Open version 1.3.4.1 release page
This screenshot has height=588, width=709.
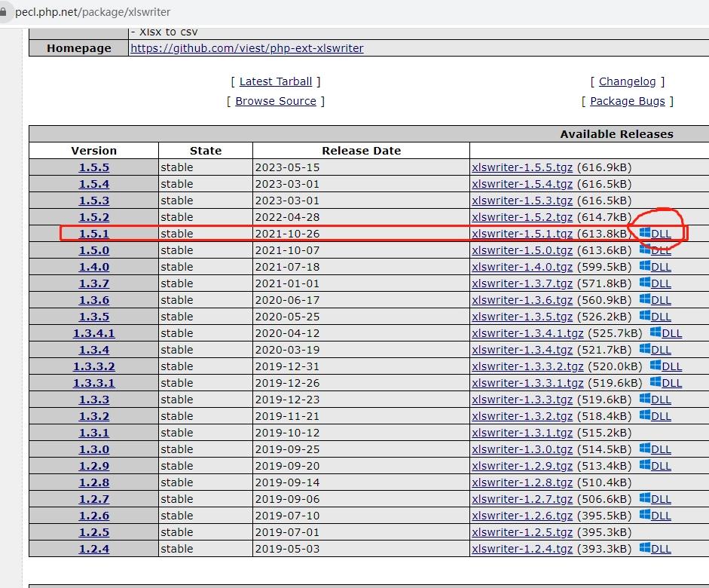94,333
